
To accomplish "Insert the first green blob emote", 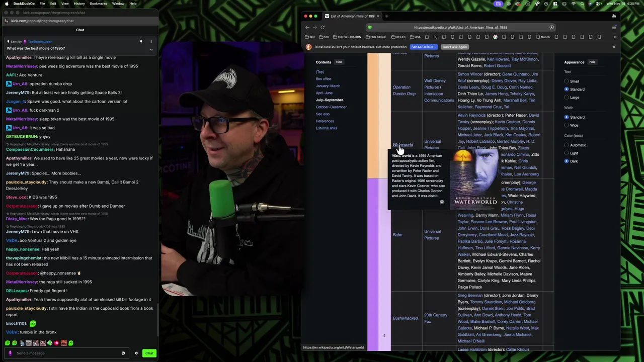I will [x=7, y=343].
